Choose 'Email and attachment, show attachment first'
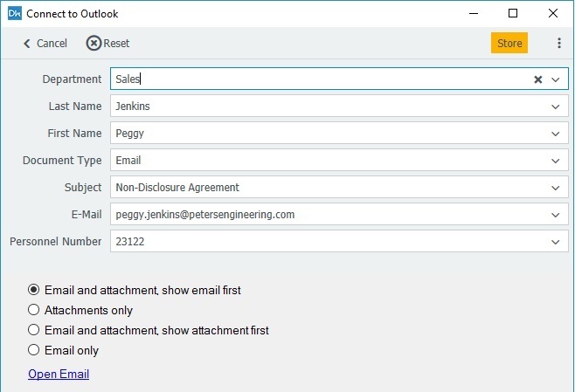The image size is (575, 392). 34,330
